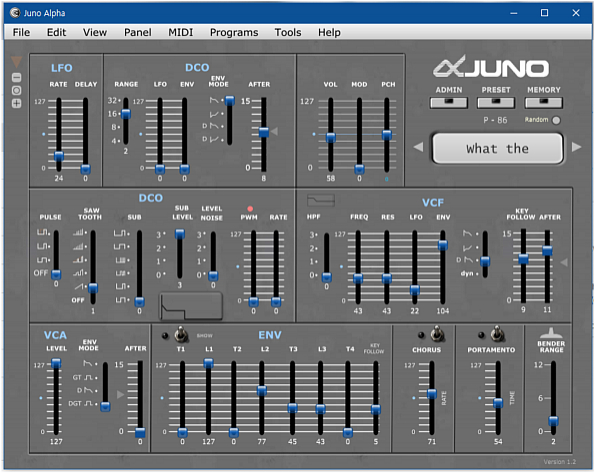Viewport: 595px width, 473px height.
Task: Click the PRESET button
Action: [x=496, y=102]
